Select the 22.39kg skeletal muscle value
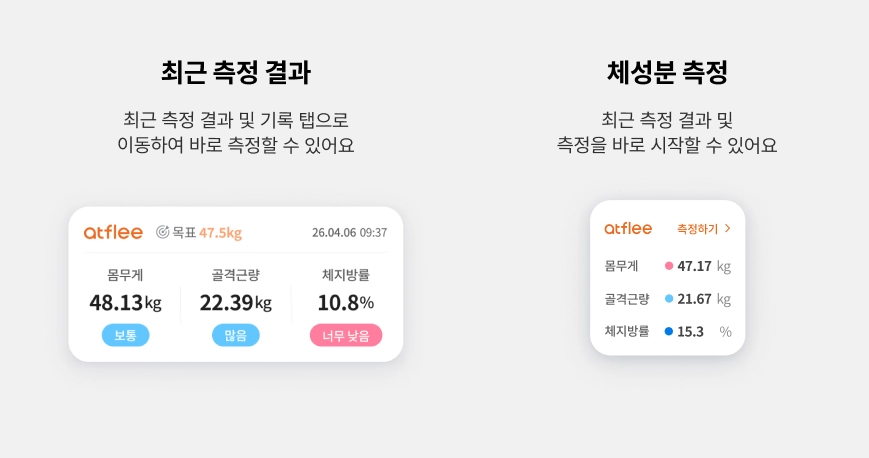This screenshot has height=458, width=869. coord(235,302)
